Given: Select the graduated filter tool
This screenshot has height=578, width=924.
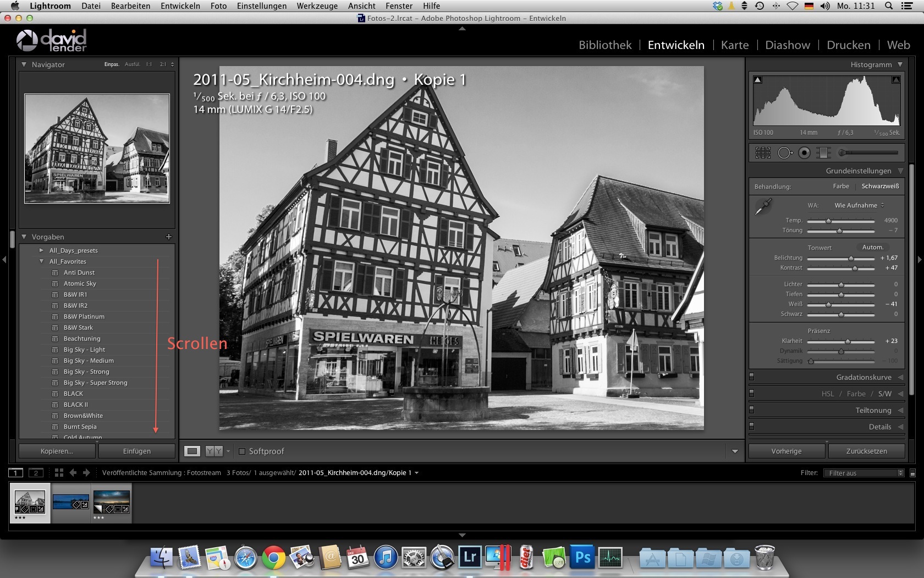Looking at the screenshot, I should [x=823, y=152].
